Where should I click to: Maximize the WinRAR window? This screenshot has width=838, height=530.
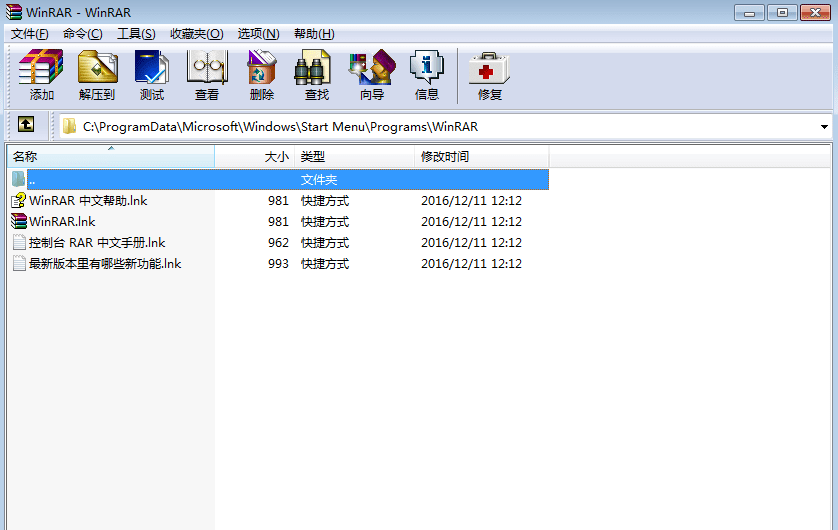(x=782, y=12)
